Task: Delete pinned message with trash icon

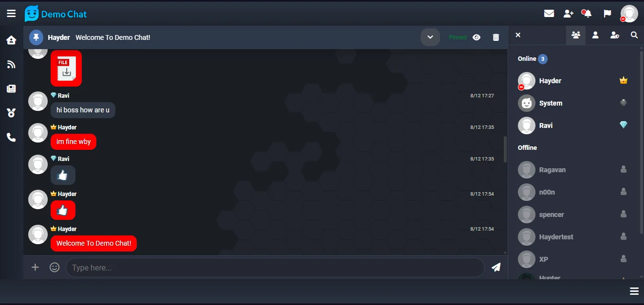Action: [x=496, y=37]
